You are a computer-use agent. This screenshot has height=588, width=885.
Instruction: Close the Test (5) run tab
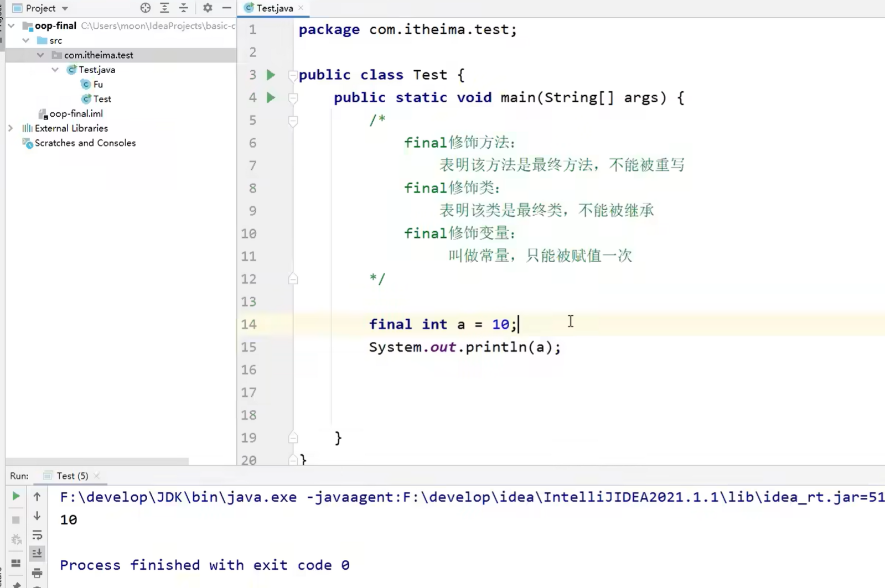tap(97, 476)
